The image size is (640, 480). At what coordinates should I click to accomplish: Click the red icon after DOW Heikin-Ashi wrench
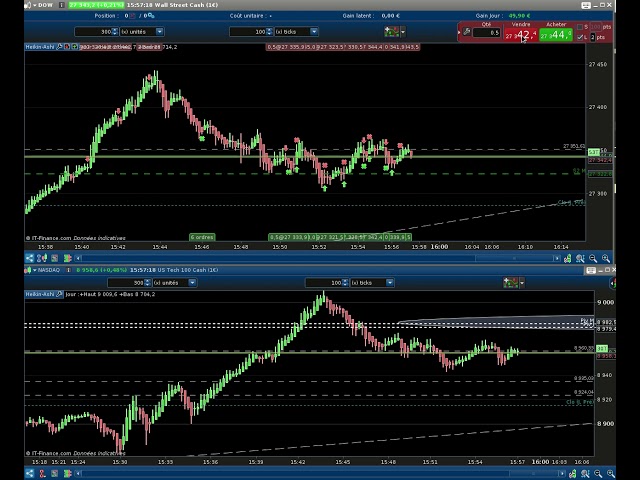67,47
